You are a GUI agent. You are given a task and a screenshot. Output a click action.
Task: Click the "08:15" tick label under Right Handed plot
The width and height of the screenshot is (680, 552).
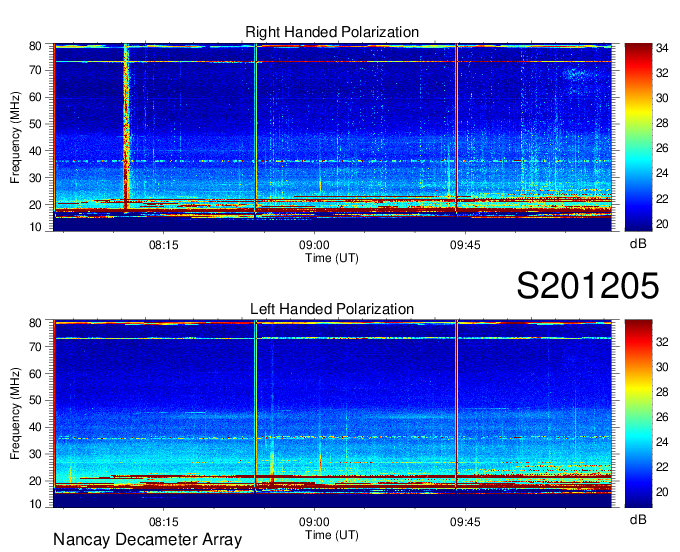point(163,245)
